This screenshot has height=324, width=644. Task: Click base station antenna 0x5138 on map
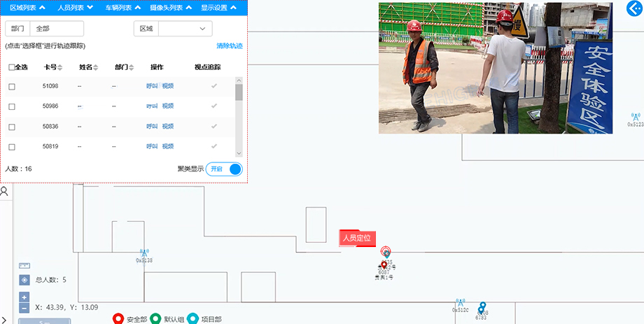[x=144, y=253]
